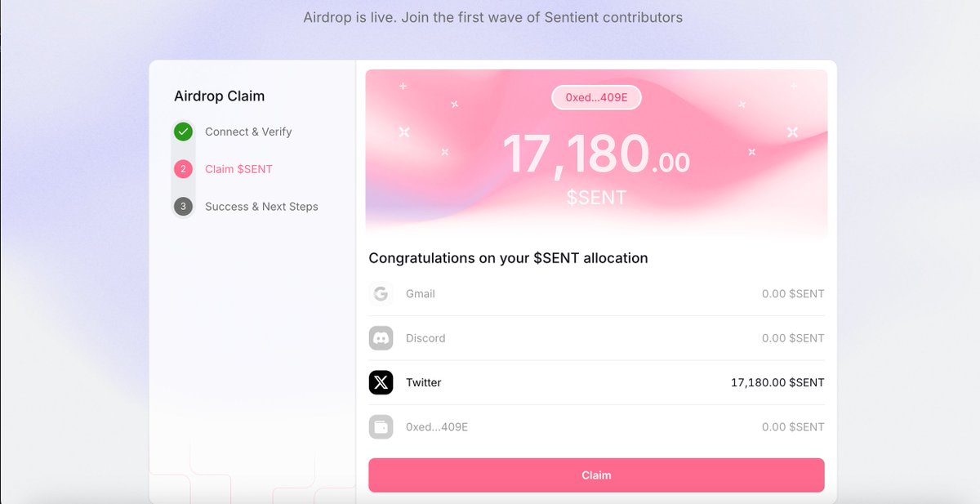Click the green checkmark step icon
The width and height of the screenshot is (980, 504).
pyautogui.click(x=184, y=132)
